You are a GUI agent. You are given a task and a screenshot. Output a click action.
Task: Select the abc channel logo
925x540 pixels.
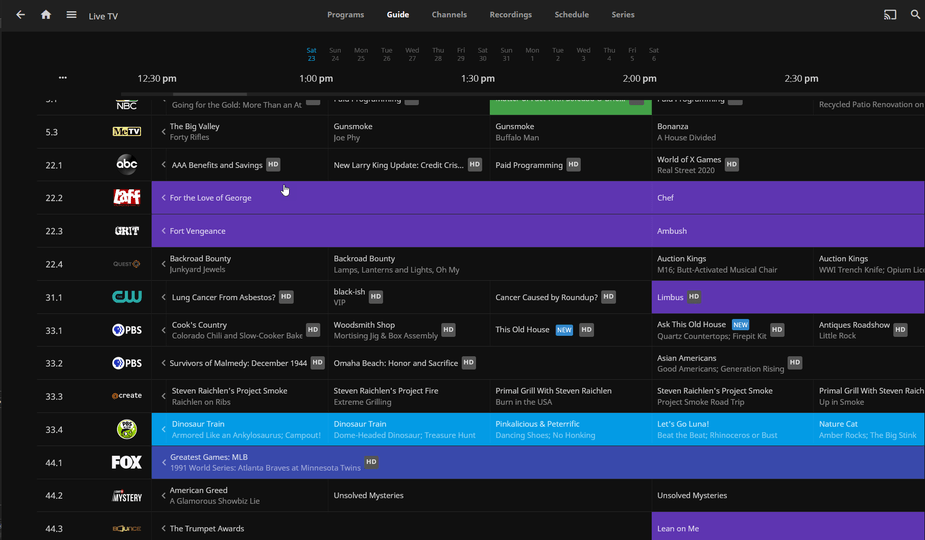click(127, 165)
